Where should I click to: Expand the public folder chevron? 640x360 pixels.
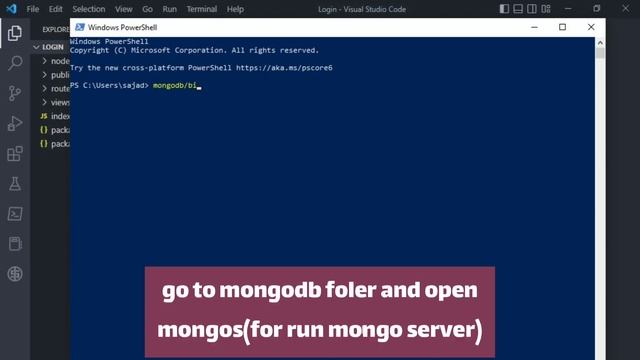tap(44, 75)
